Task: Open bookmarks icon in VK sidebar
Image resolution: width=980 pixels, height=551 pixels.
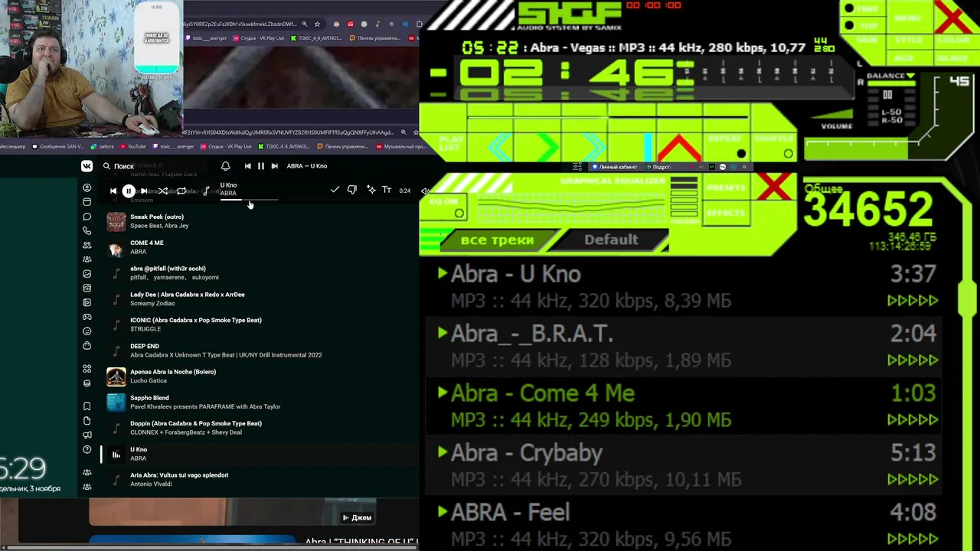Action: [87, 406]
